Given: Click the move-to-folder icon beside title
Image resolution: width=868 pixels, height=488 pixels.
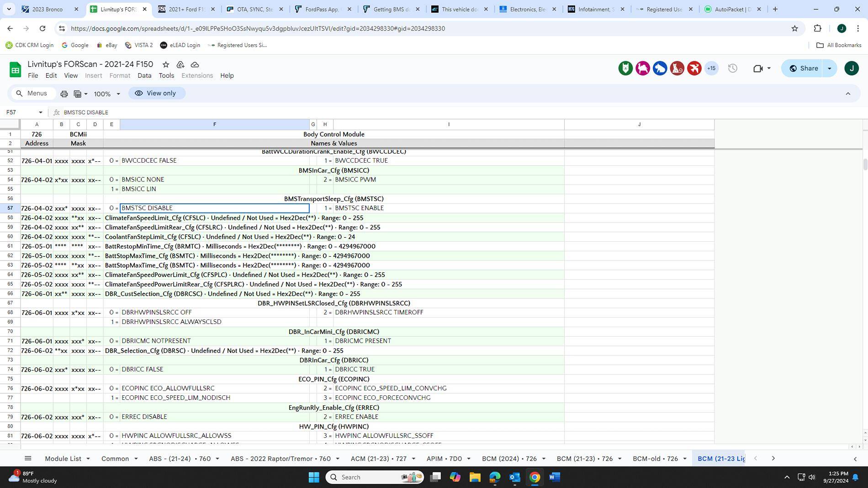Looking at the screenshot, I should pyautogui.click(x=180, y=64).
